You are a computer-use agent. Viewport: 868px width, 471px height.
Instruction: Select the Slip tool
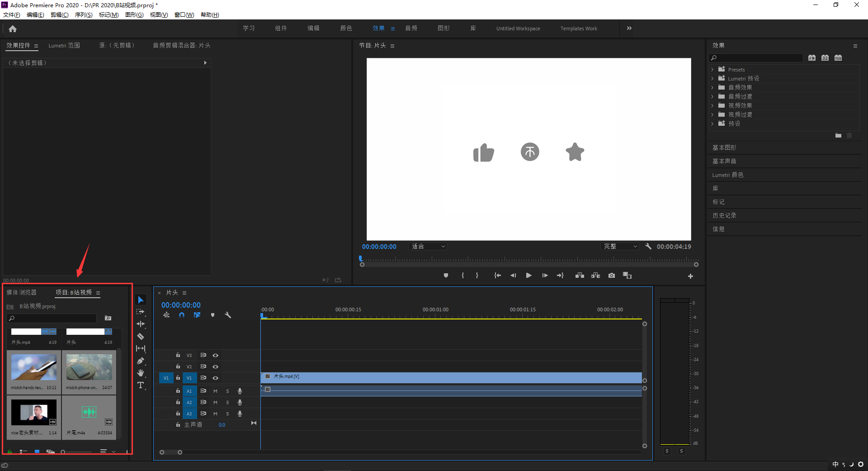141,348
